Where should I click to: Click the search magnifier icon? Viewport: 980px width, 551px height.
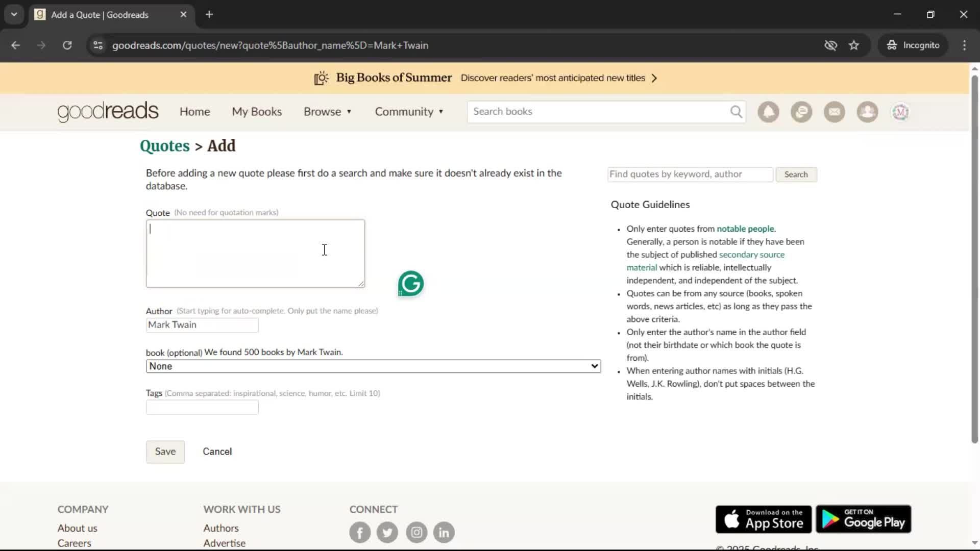[x=736, y=112]
